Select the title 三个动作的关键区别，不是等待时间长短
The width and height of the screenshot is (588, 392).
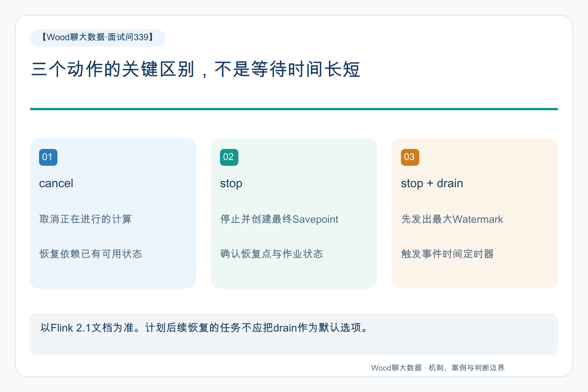pos(196,69)
